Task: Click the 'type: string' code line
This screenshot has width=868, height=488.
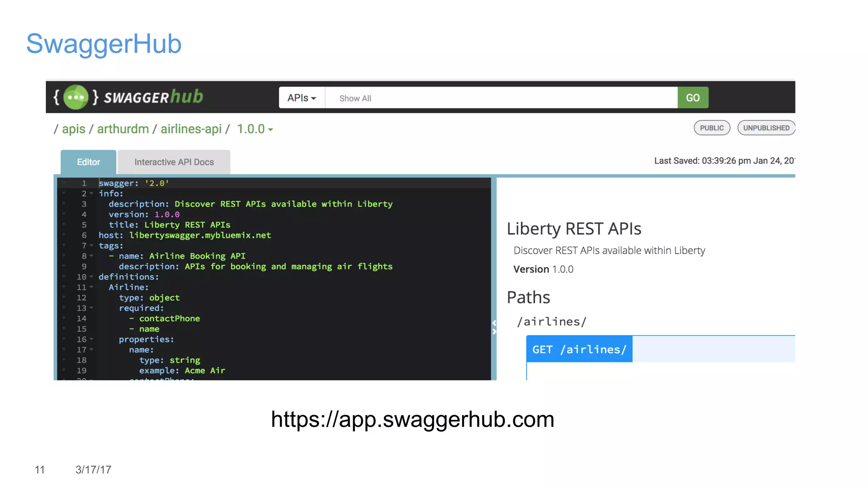Action: [170, 360]
